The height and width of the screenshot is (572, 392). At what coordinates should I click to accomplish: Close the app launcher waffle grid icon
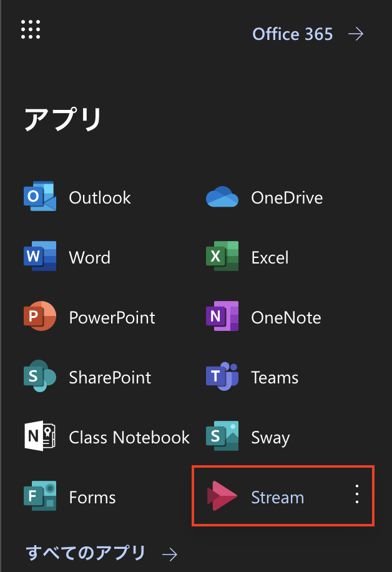31,29
